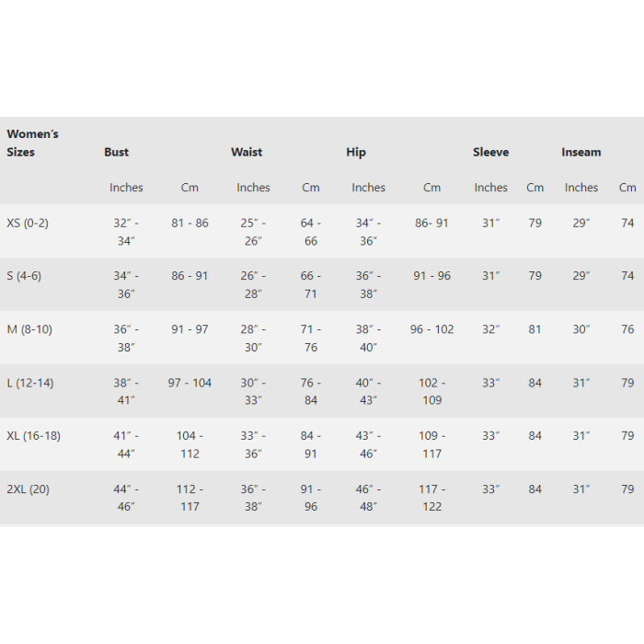The height and width of the screenshot is (644, 644).
Task: Select the Waist column header
Action: 247,152
